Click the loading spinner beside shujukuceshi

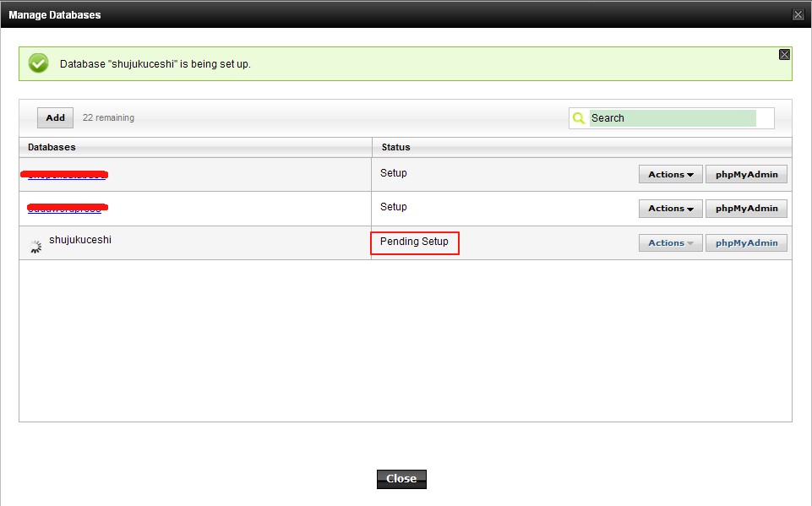(35, 247)
